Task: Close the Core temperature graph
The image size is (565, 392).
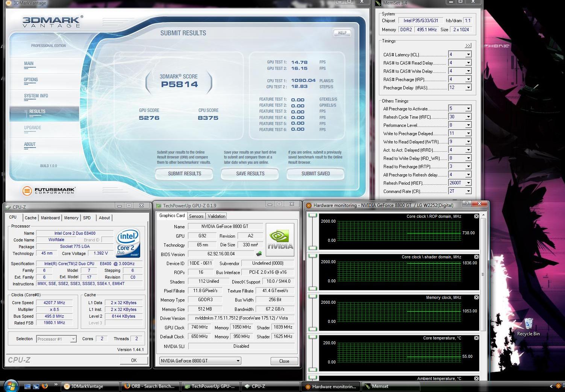Action: pyautogui.click(x=476, y=338)
